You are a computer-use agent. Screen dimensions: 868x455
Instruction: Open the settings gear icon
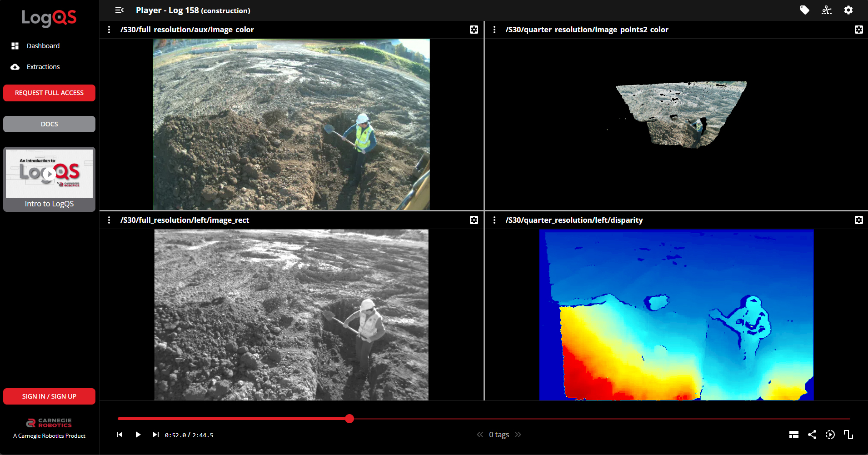coord(848,10)
